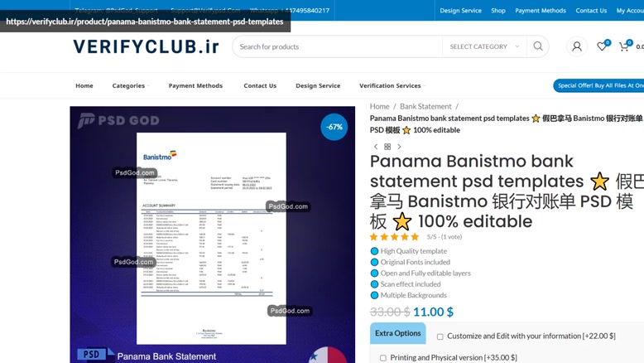Image resolution: width=644 pixels, height=363 pixels.
Task: Click the five-star rating stars
Action: coord(395,237)
